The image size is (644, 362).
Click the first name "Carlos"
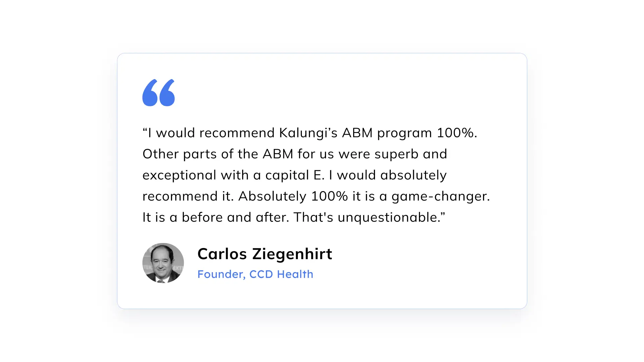[222, 254]
